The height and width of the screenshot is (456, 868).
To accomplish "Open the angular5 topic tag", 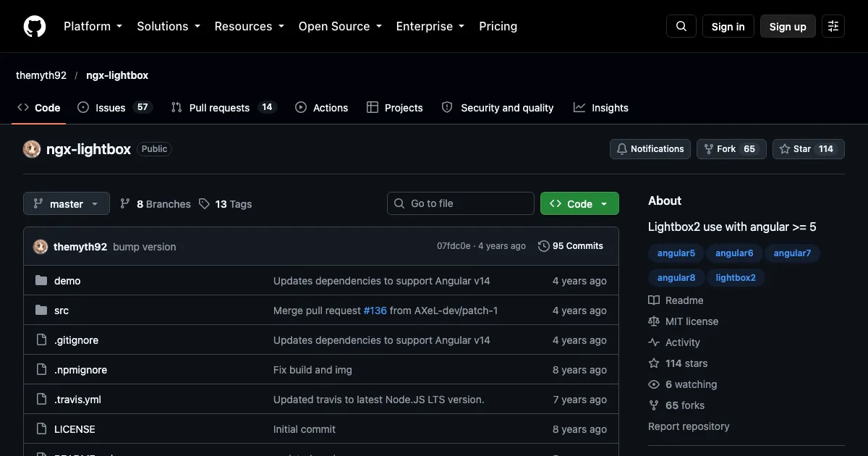I will (x=676, y=253).
